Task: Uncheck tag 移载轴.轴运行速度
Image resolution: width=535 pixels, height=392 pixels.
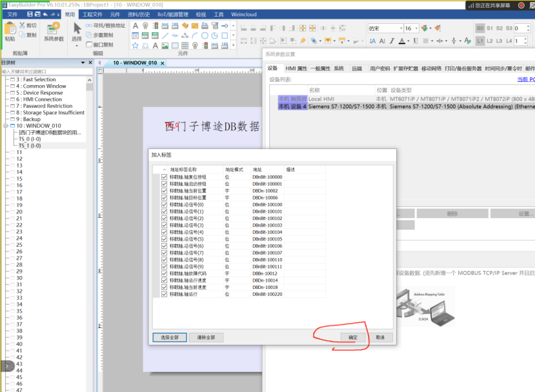Action: pos(164,280)
